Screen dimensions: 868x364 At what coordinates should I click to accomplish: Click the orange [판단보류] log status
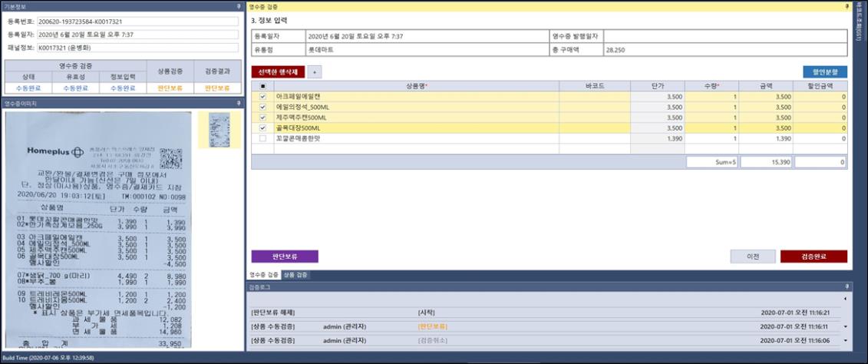(432, 326)
